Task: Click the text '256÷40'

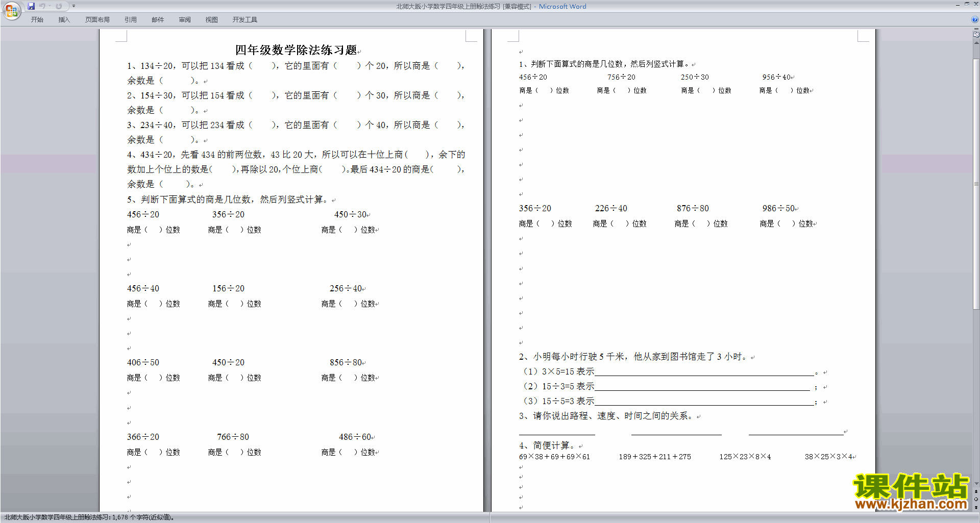Action: pos(346,288)
